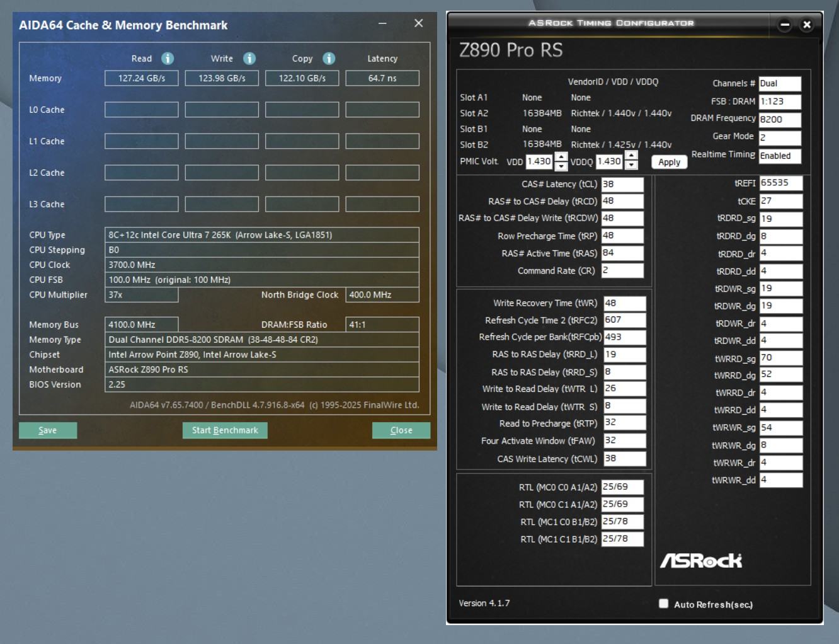Click the Motherboard field ASRock Z890 Pro RS
Image resolution: width=839 pixels, height=644 pixels.
(262, 370)
